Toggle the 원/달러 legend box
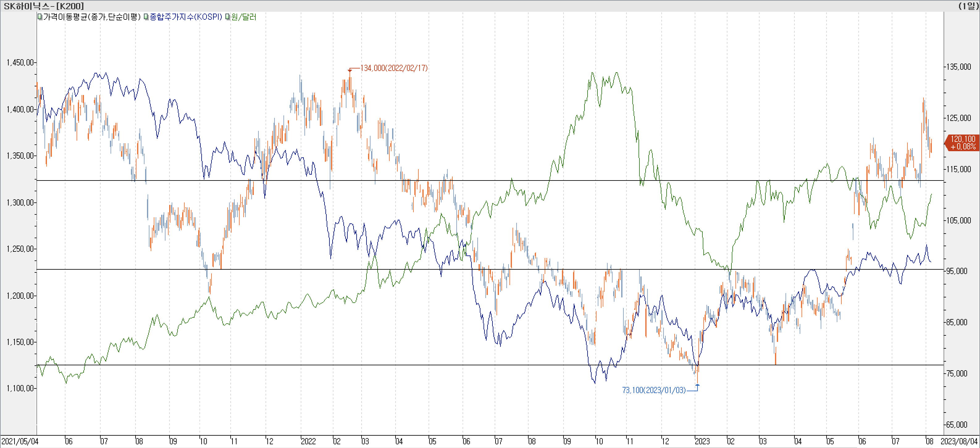This screenshot has width=980, height=448. click(228, 17)
